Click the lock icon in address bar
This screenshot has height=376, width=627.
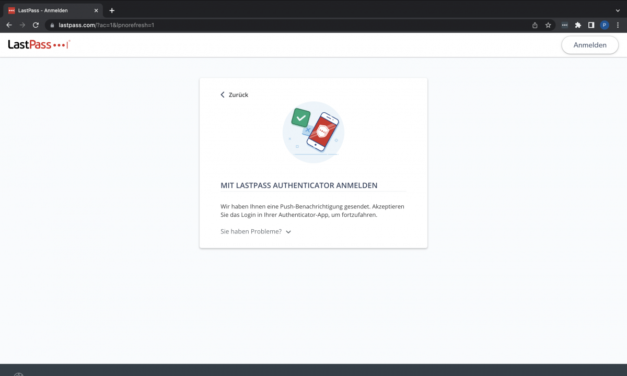(52, 25)
